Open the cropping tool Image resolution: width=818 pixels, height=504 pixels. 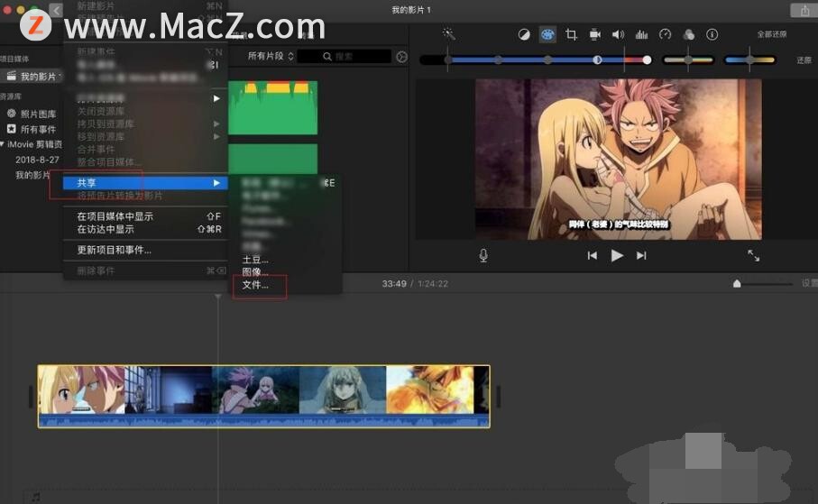[571, 34]
